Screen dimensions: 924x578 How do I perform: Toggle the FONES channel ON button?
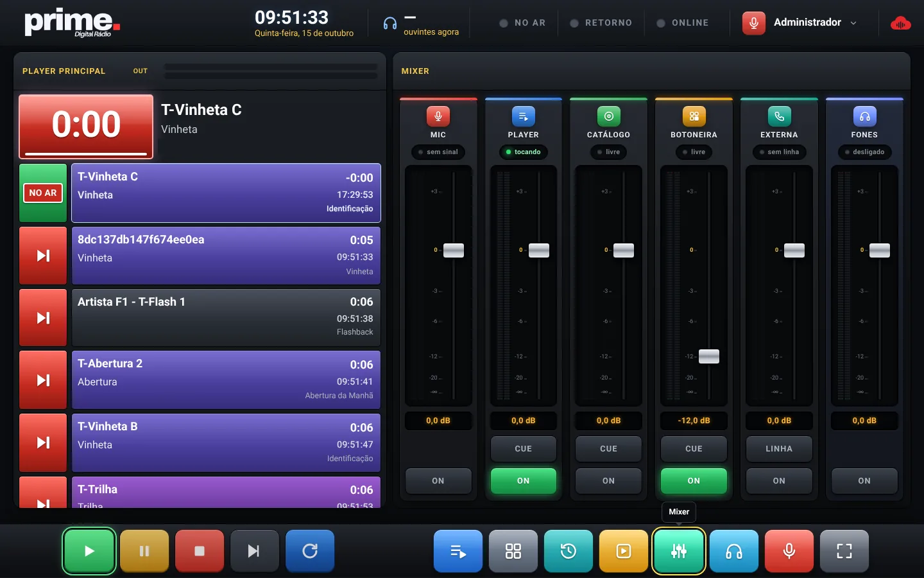coord(864,480)
